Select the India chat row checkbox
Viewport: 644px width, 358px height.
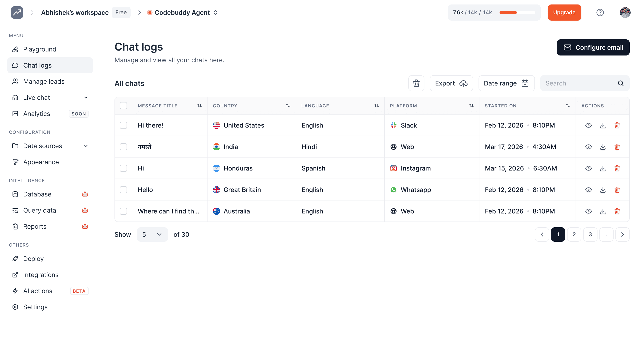pyautogui.click(x=123, y=147)
